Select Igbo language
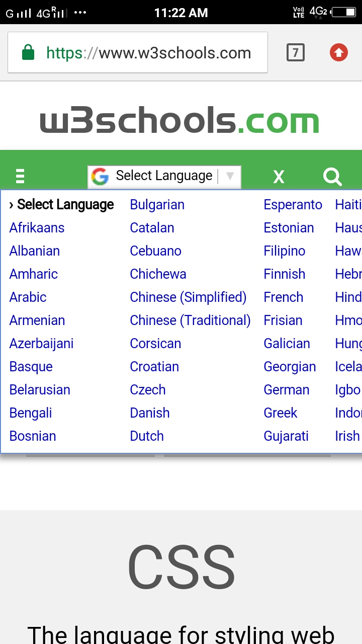Screen dimensions: 362x644 pyautogui.click(x=348, y=390)
